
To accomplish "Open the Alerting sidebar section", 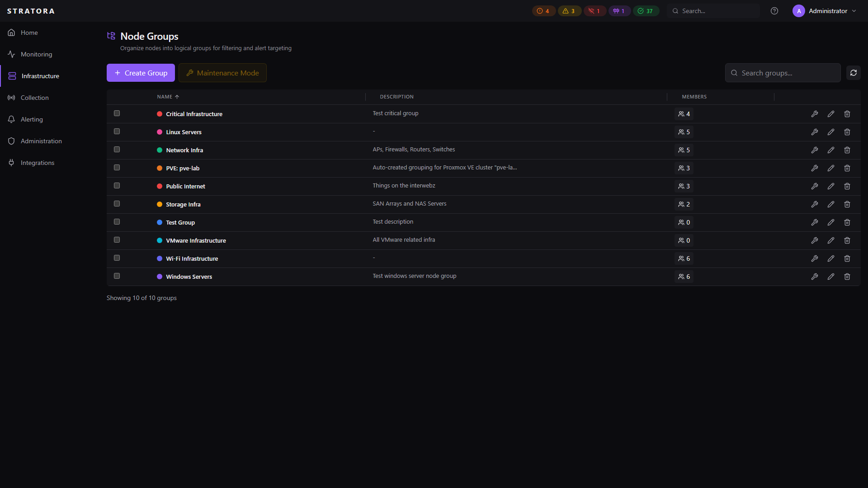I will 50,119.
